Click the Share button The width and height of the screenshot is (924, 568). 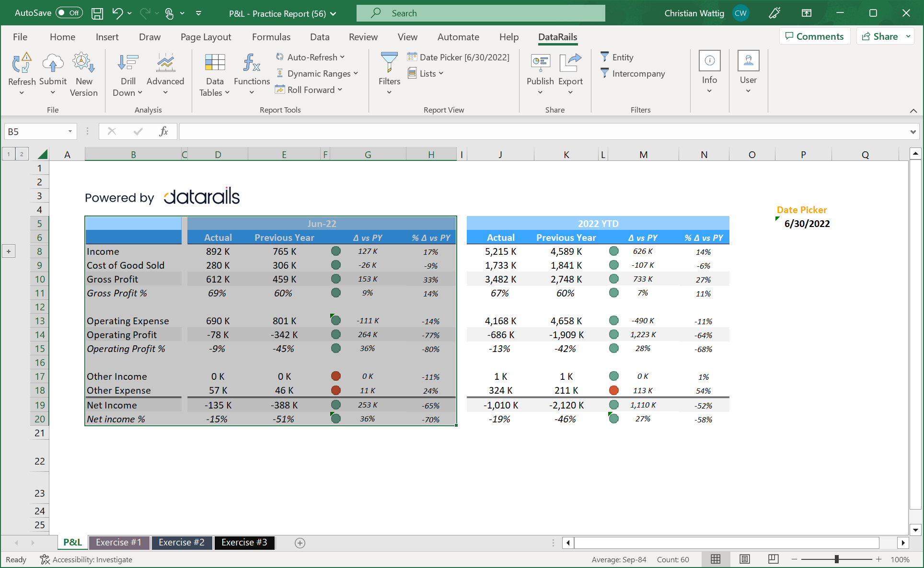pyautogui.click(x=880, y=36)
